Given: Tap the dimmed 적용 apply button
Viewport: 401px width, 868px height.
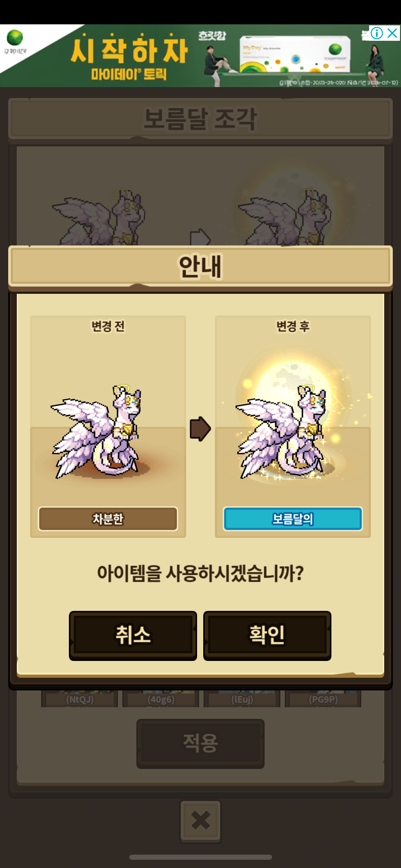Looking at the screenshot, I should [200, 744].
